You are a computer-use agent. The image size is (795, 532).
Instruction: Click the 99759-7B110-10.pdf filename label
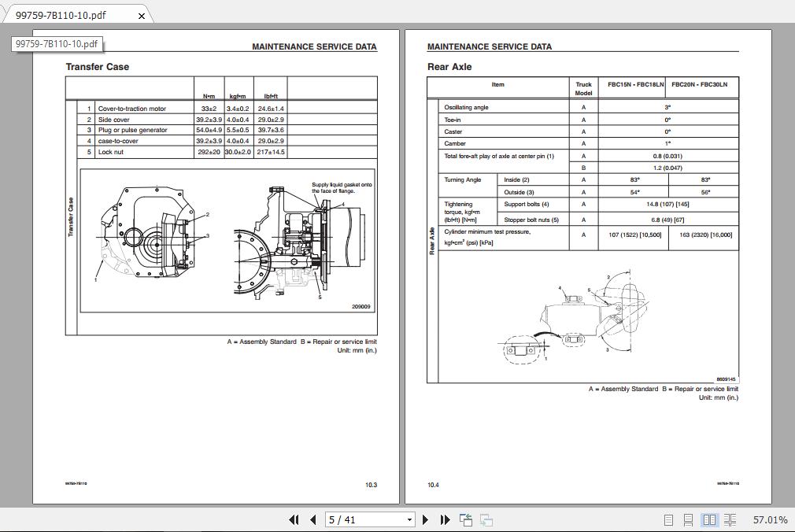[55, 44]
